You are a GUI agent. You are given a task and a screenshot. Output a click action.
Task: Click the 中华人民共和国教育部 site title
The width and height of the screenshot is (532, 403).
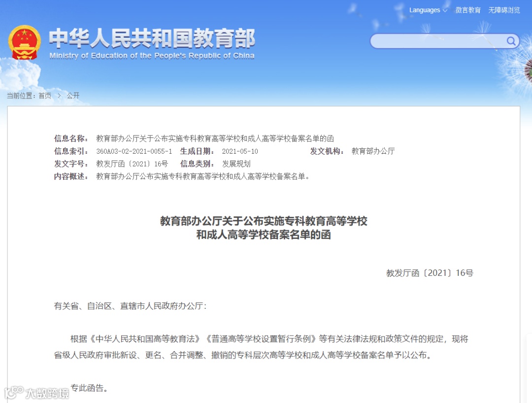(152, 38)
